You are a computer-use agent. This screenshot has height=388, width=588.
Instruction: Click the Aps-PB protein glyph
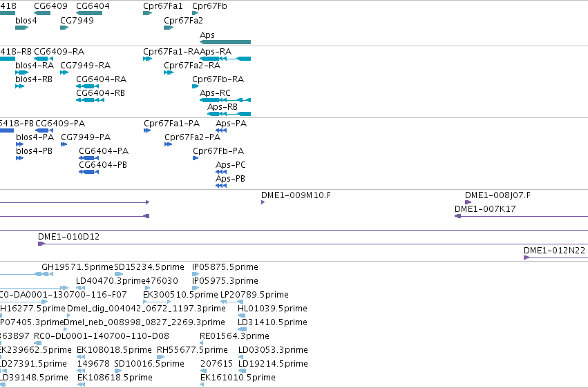pyautogui.click(x=221, y=186)
